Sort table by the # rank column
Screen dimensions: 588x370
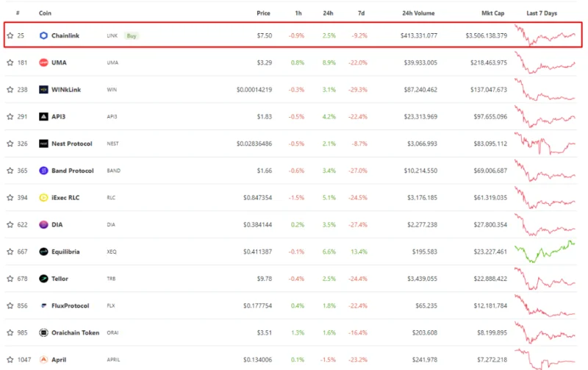(x=18, y=13)
